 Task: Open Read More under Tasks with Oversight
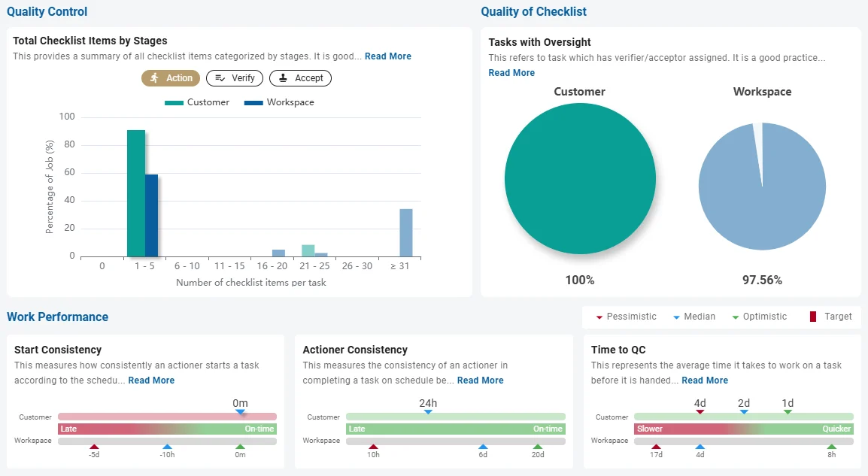tap(511, 72)
